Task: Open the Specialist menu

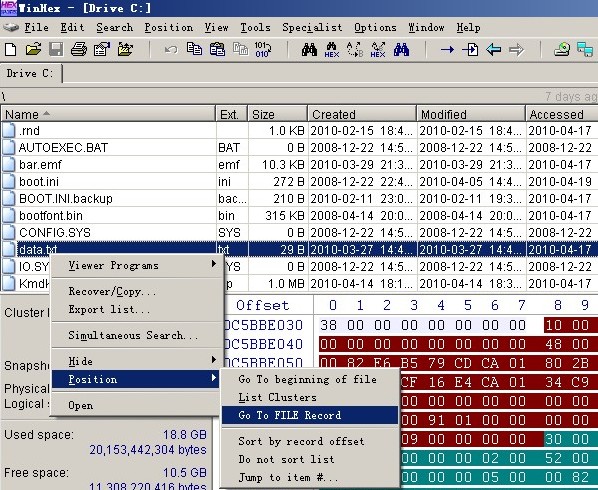Action: pyautogui.click(x=312, y=27)
